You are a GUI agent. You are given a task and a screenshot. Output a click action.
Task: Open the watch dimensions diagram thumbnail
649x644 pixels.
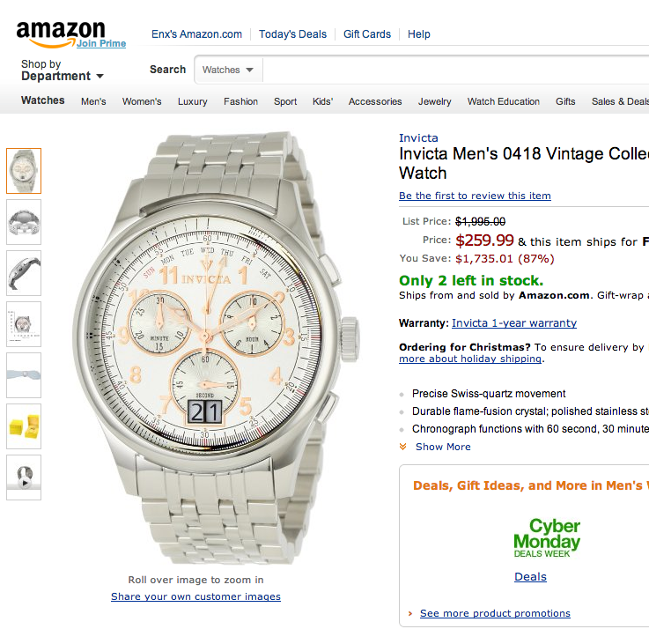pyautogui.click(x=24, y=324)
